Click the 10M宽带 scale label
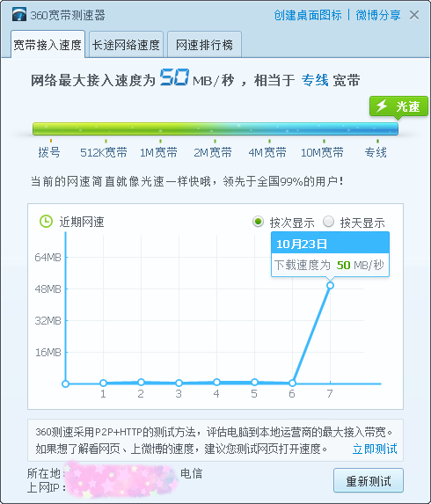 tap(322, 152)
